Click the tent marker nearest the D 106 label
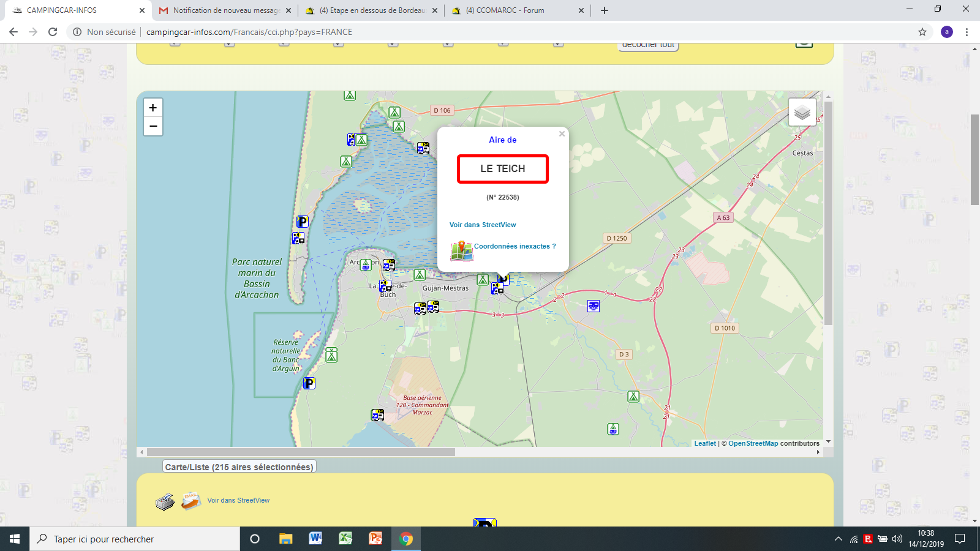The width and height of the screenshot is (980, 551). click(x=394, y=113)
